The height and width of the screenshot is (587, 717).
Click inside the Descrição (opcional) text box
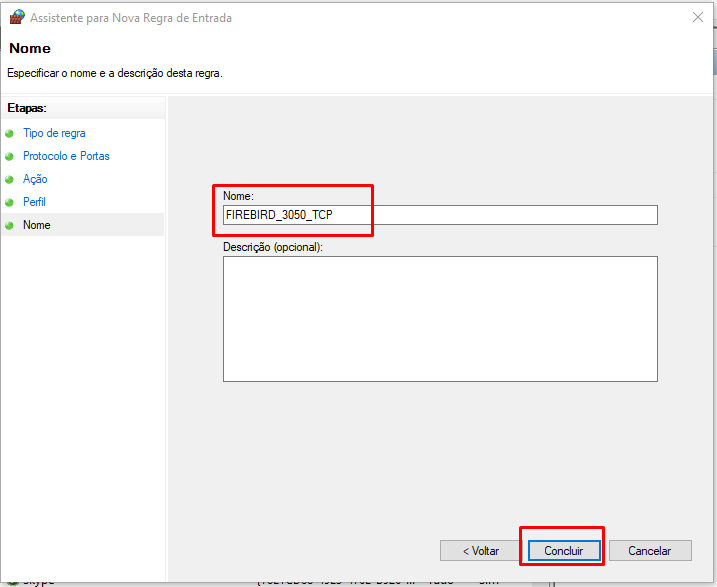pos(440,318)
